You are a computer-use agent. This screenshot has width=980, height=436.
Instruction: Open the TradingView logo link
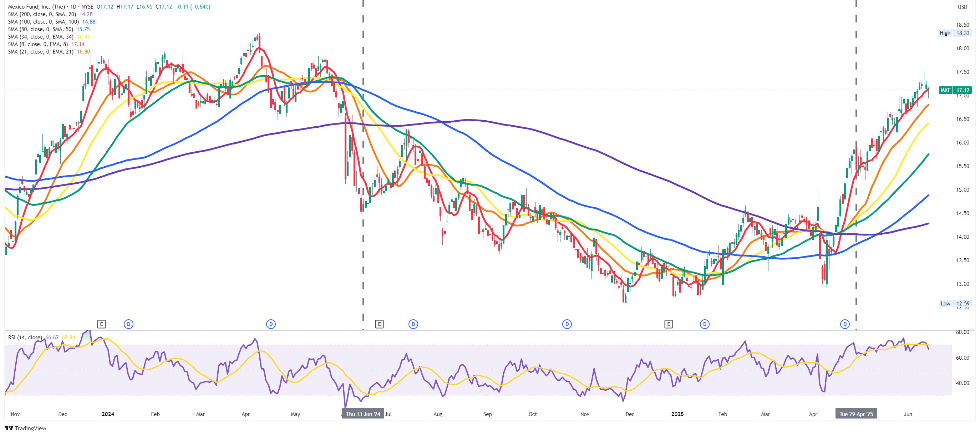click(25, 429)
